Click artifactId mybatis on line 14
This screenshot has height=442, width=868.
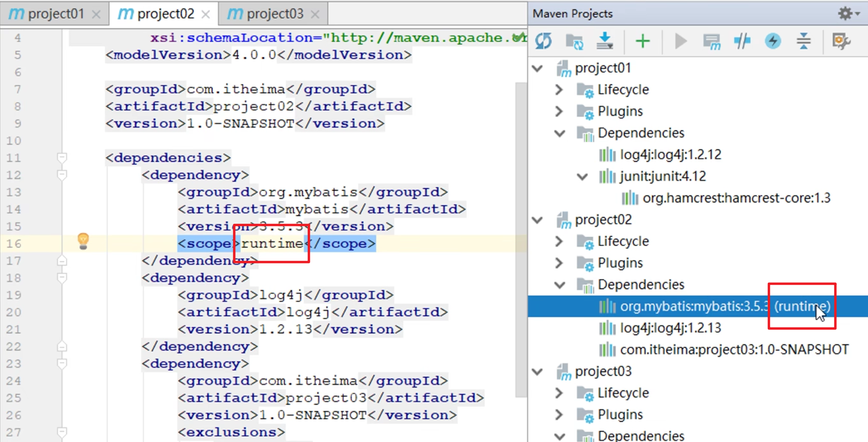tap(317, 209)
